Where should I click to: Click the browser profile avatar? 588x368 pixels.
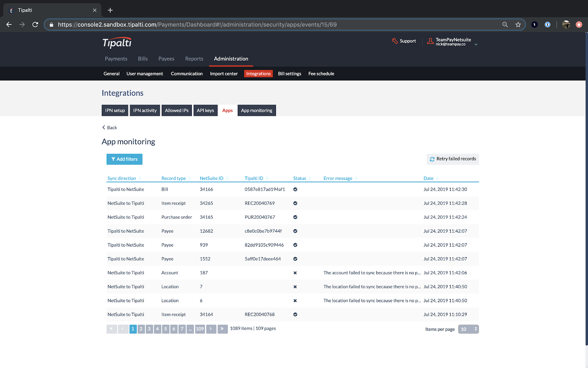coord(566,25)
